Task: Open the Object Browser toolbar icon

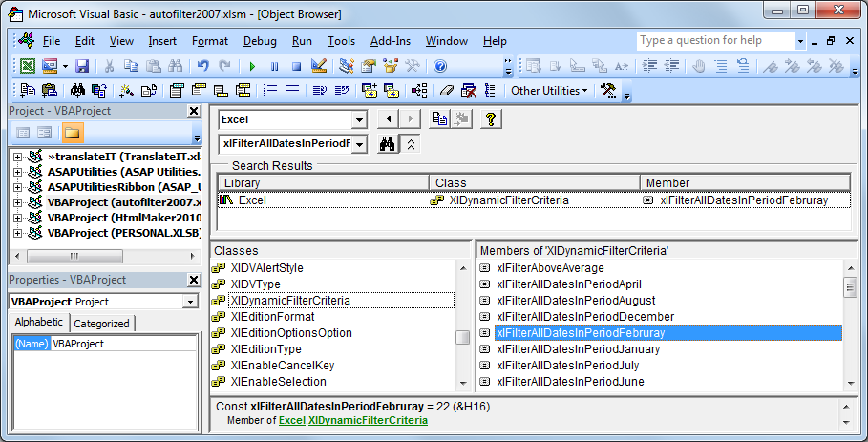Action: pos(391,67)
